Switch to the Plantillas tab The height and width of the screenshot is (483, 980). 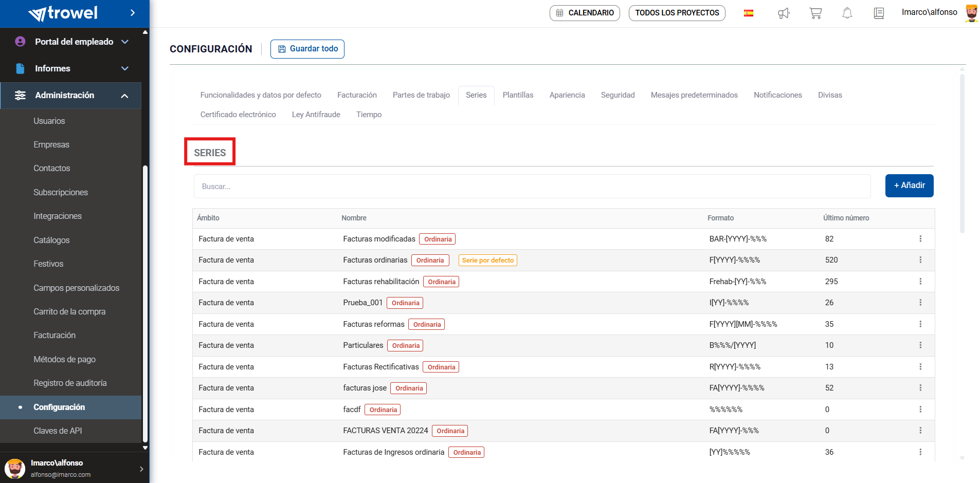tap(518, 95)
